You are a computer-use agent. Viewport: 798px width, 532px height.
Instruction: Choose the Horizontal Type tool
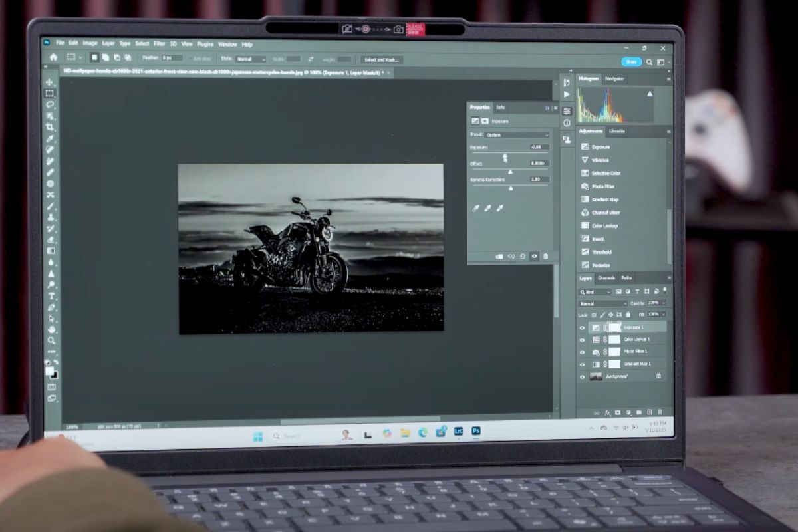click(51, 296)
